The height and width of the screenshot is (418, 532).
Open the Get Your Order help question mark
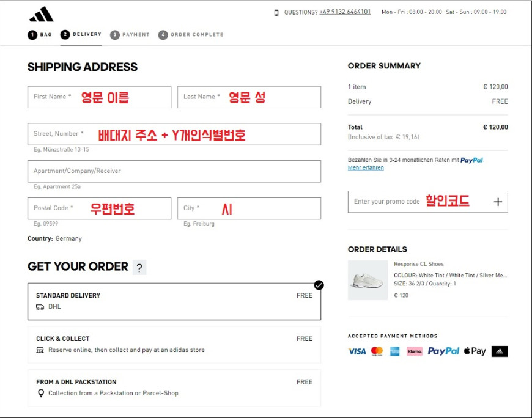tap(139, 268)
